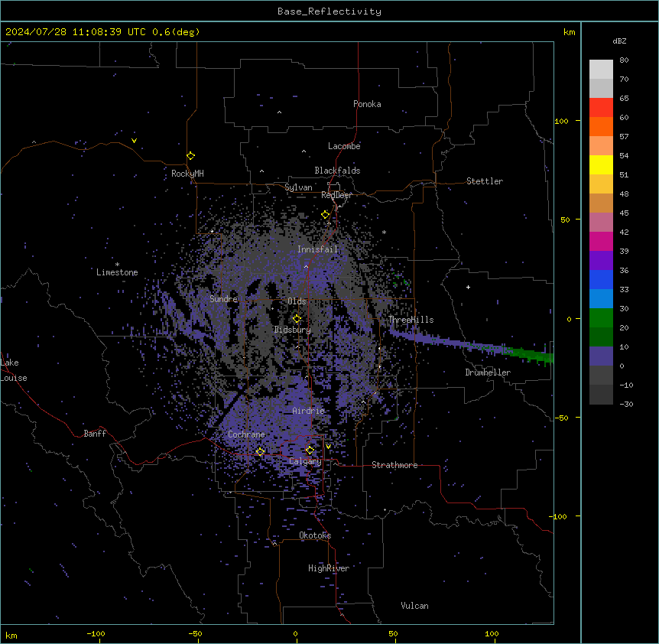Click the ThreeHills label
Viewport: 659px width, 644px height.
[x=411, y=320]
